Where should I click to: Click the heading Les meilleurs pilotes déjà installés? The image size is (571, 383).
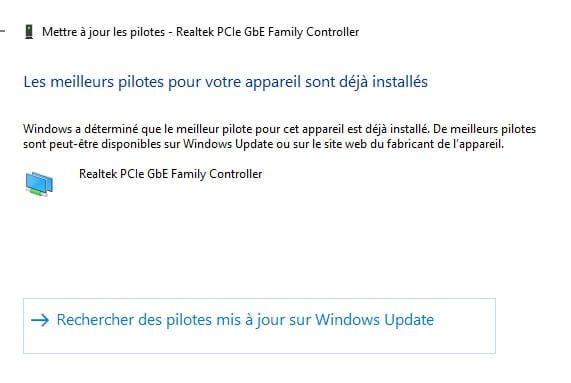(226, 82)
